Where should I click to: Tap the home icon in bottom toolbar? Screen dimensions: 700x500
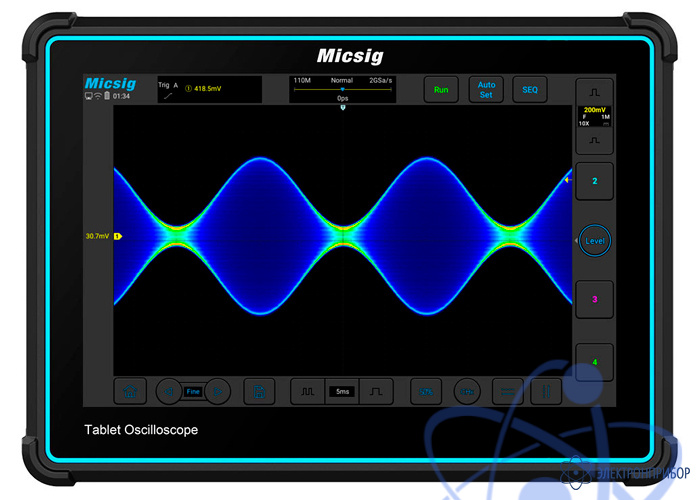click(129, 392)
